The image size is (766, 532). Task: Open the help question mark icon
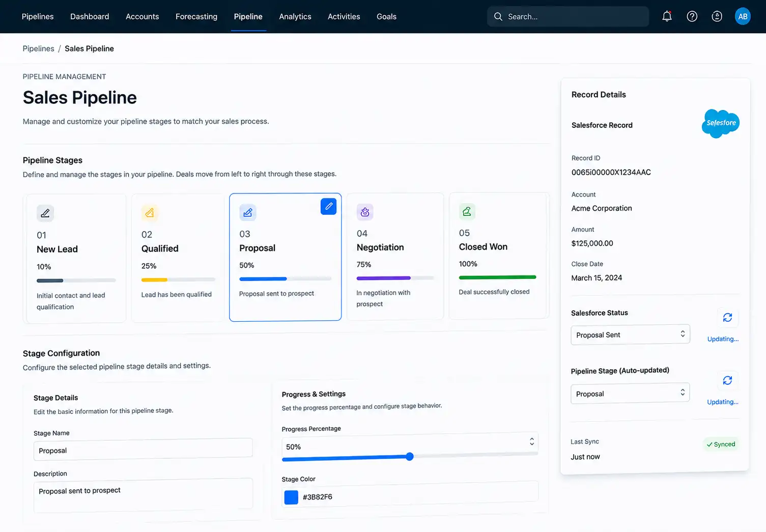(x=692, y=16)
